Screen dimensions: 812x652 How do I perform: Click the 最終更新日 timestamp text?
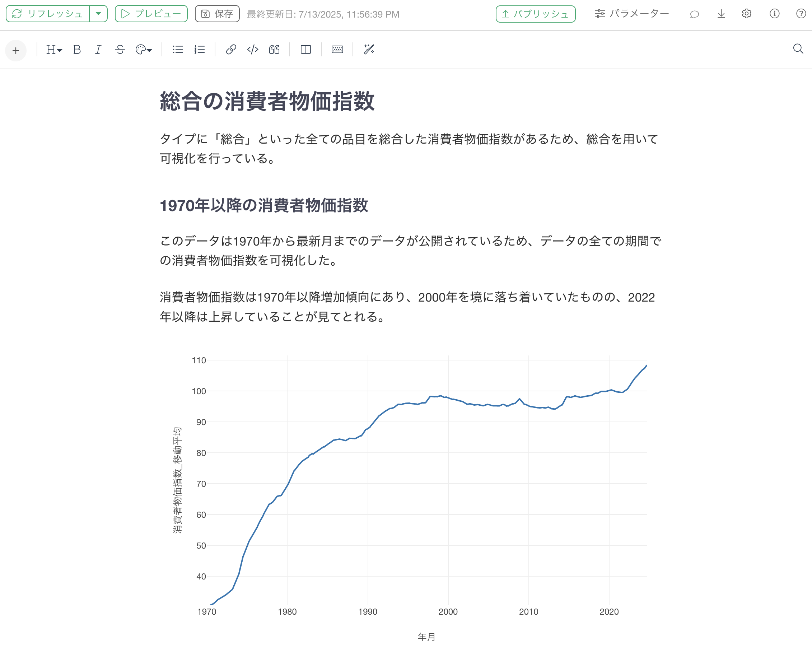pyautogui.click(x=323, y=14)
